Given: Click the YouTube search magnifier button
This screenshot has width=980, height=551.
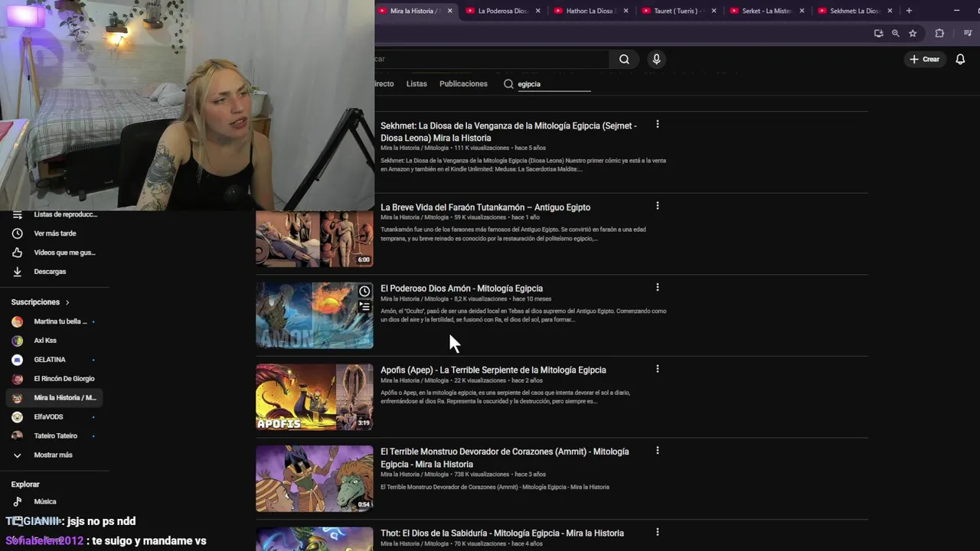Looking at the screenshot, I should (624, 59).
